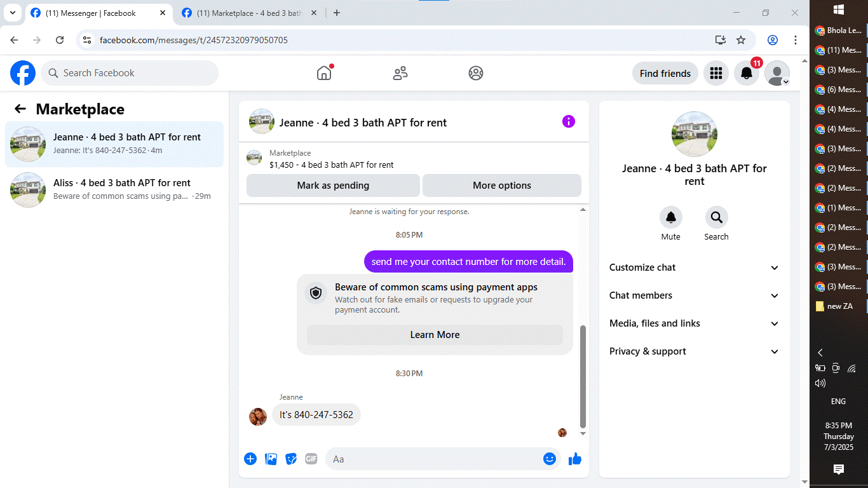
Task: Expand the Customize chat section
Action: [694, 268]
